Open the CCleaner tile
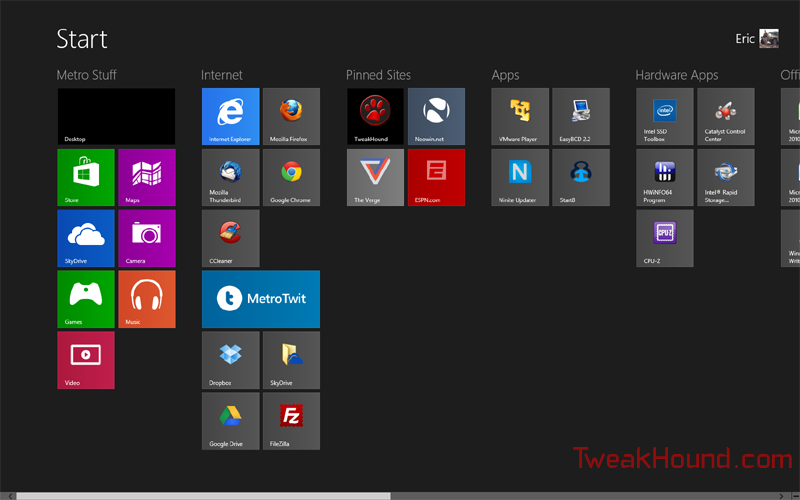This screenshot has width=800, height=500. pos(231,238)
